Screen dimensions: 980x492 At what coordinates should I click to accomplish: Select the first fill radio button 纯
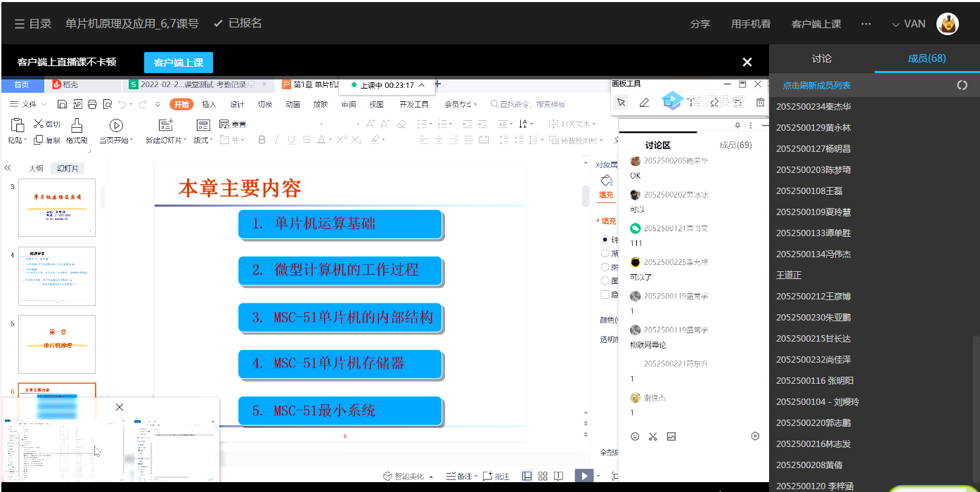tap(605, 240)
